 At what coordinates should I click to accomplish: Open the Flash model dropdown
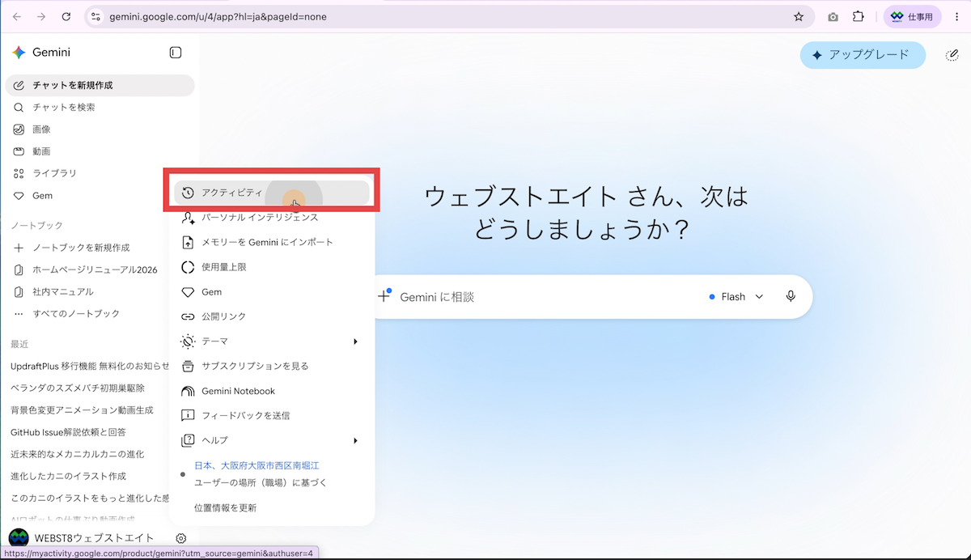pos(736,297)
